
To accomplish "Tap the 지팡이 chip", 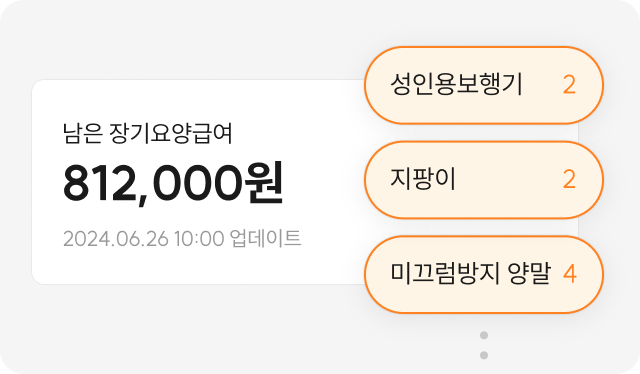I will click(x=484, y=180).
